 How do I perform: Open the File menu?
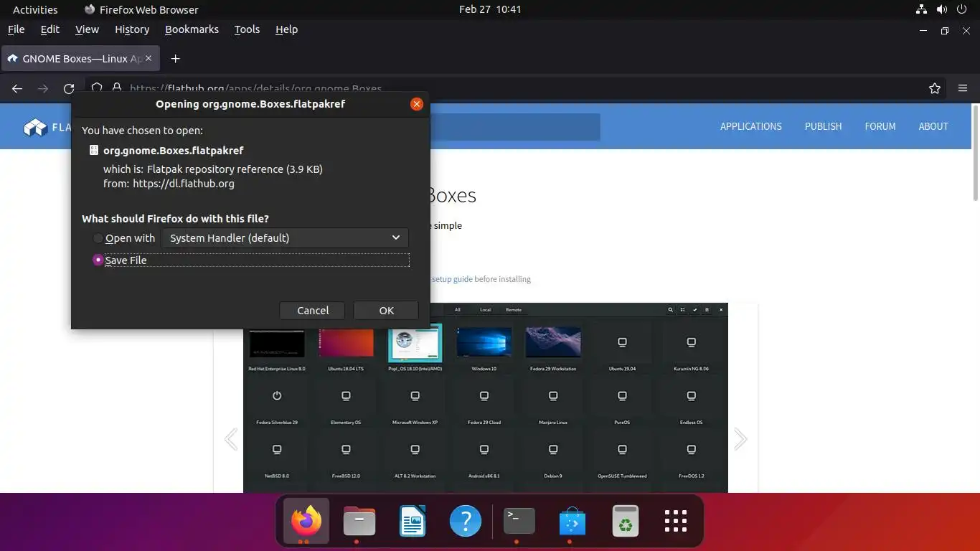(16, 29)
